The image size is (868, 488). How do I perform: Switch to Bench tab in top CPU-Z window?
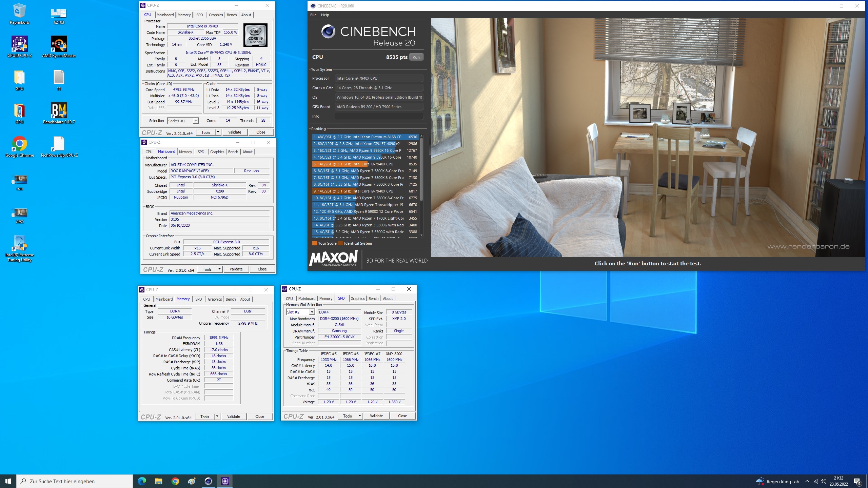232,15
